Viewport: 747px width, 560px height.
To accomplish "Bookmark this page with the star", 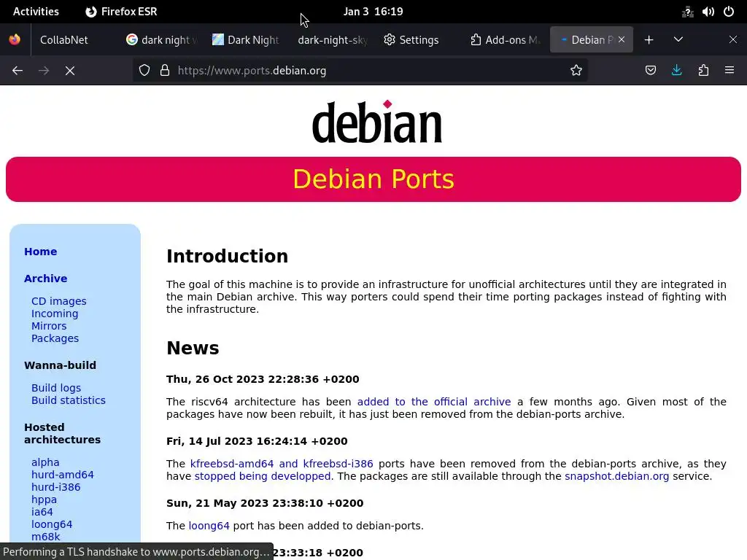I will tap(576, 71).
